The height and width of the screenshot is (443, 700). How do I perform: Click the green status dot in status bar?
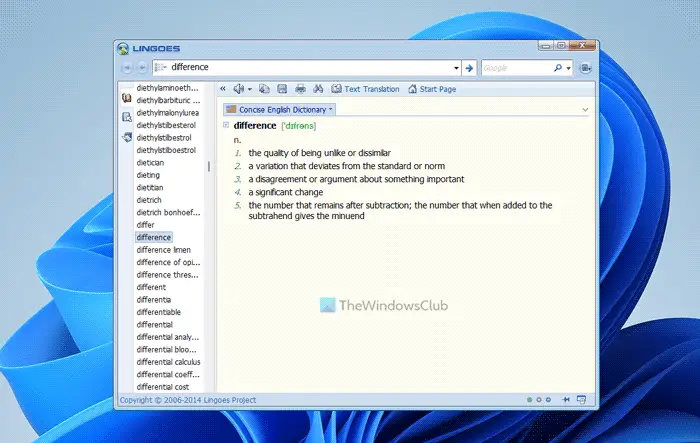click(x=529, y=400)
